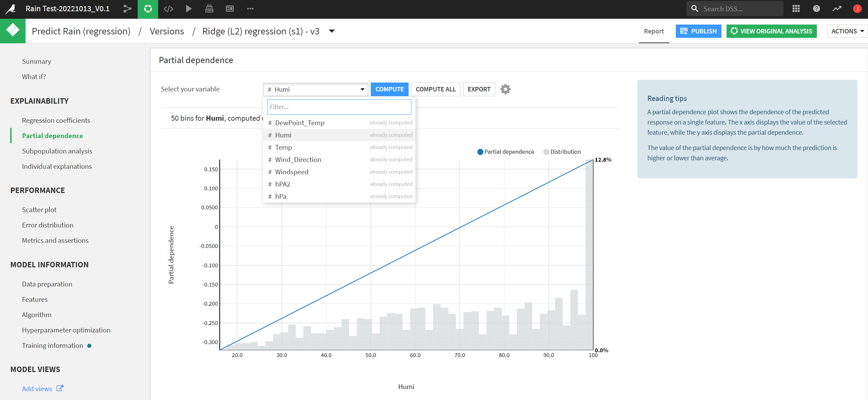Open the model version dropdown arrow

[331, 31]
